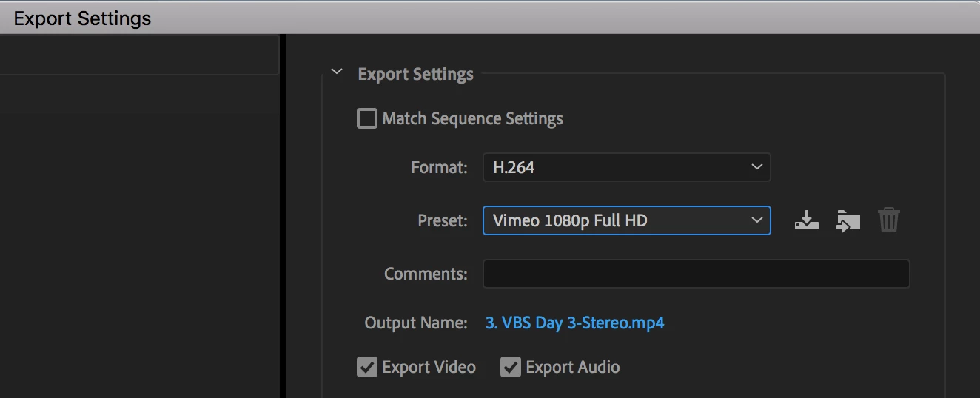Screen dimensions: 980x398
Task: Uncheck the Export Video checkbox
Action: coord(367,367)
